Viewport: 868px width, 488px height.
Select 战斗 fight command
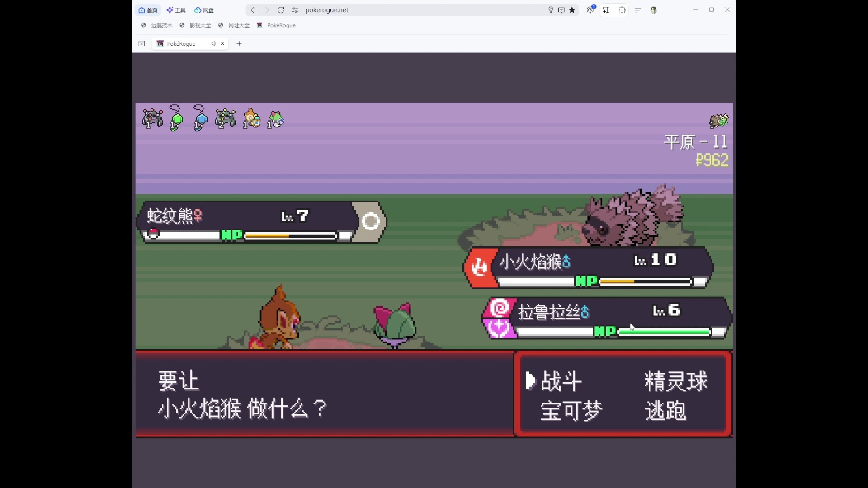(x=561, y=381)
